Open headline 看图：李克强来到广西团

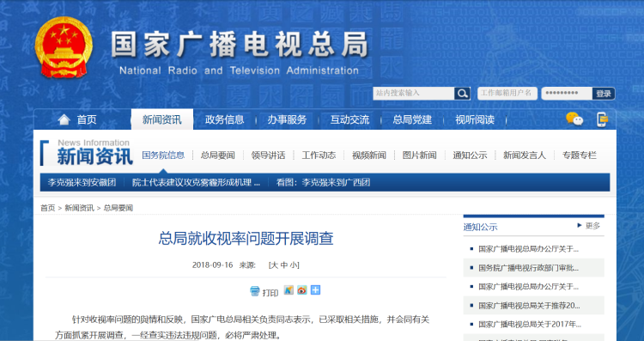(323, 182)
